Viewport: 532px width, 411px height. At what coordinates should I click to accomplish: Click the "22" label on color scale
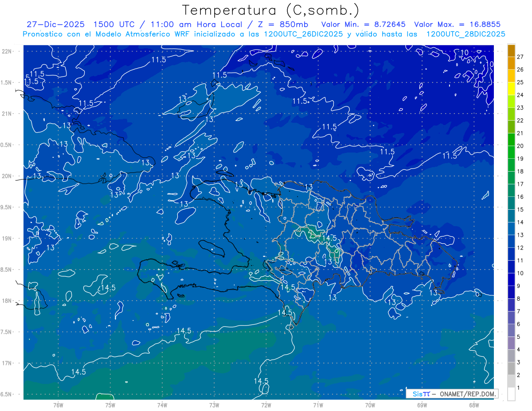pyautogui.click(x=520, y=121)
